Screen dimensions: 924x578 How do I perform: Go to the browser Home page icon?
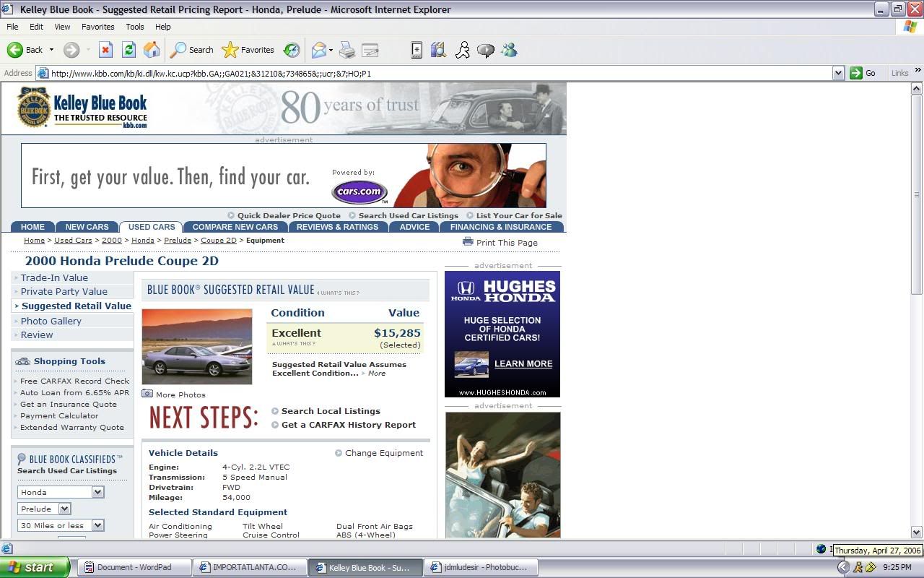click(x=152, y=50)
